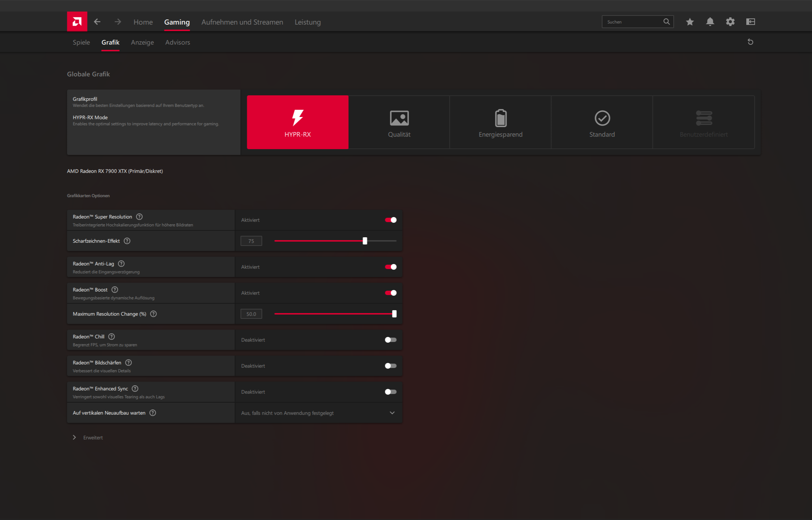Image resolution: width=812 pixels, height=520 pixels.
Task: Switch to the Anzeige tab
Action: pos(142,42)
